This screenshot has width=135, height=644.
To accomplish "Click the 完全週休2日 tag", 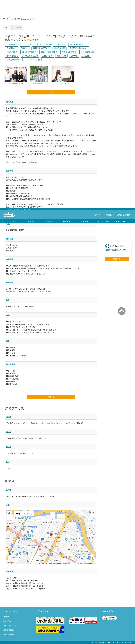I will coord(11,48).
